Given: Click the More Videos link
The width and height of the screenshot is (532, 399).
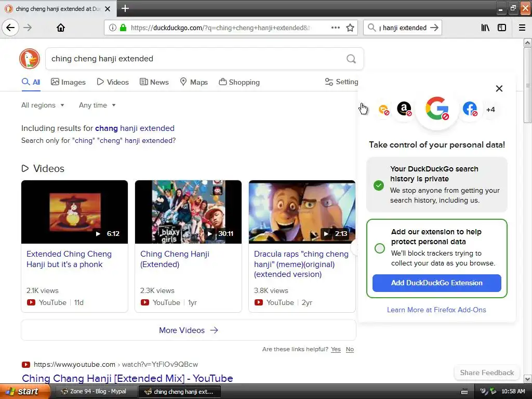Looking at the screenshot, I should (x=189, y=330).
